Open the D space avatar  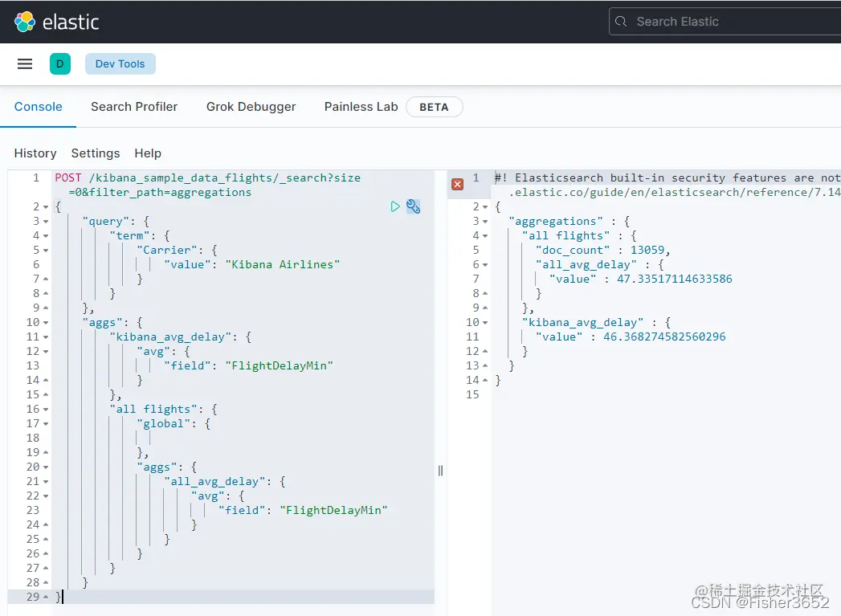[60, 63]
